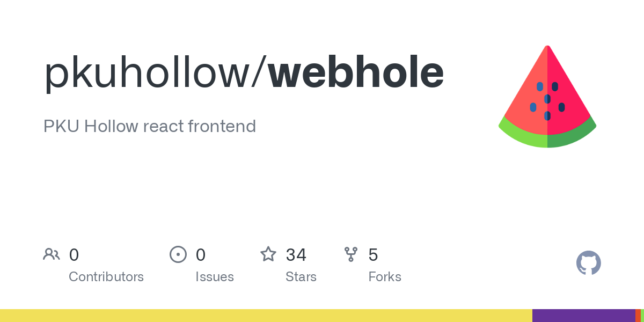Click the PKU Hollow react frontend description

150,127
